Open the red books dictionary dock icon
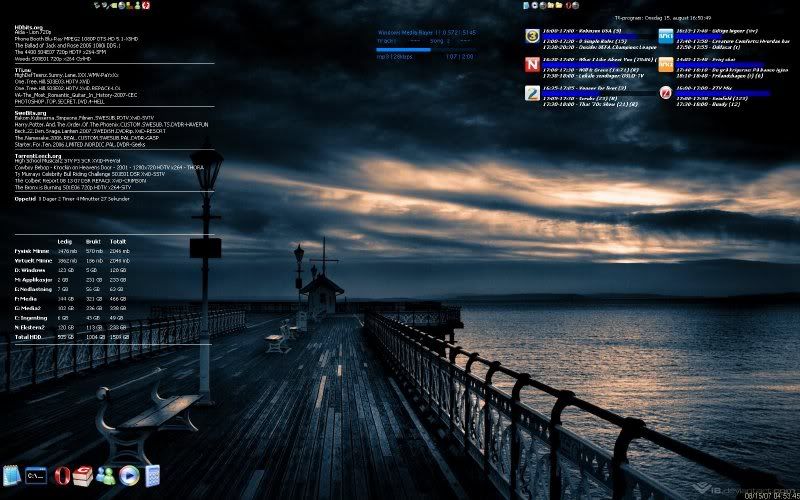This screenshot has width=800, height=500. pos(83,476)
